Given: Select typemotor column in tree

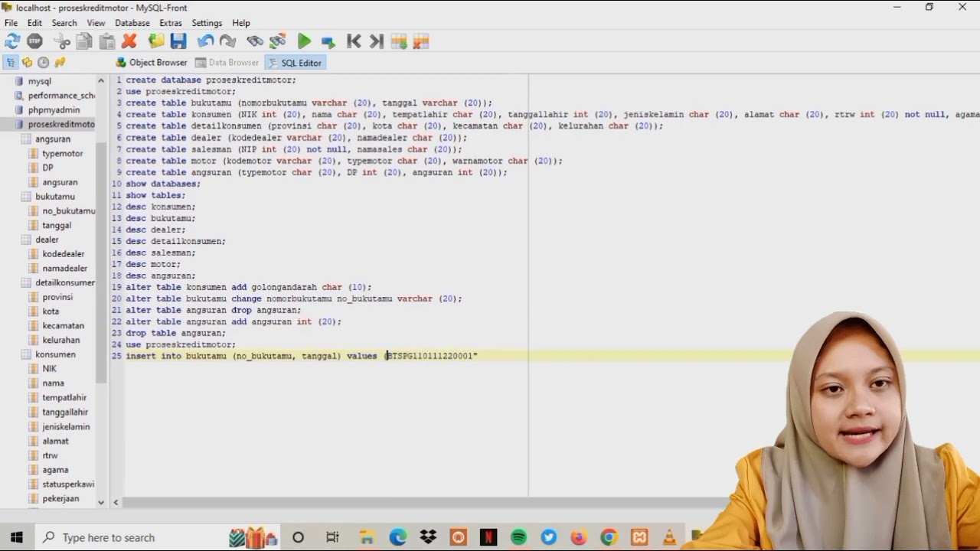Looking at the screenshot, I should click(62, 154).
